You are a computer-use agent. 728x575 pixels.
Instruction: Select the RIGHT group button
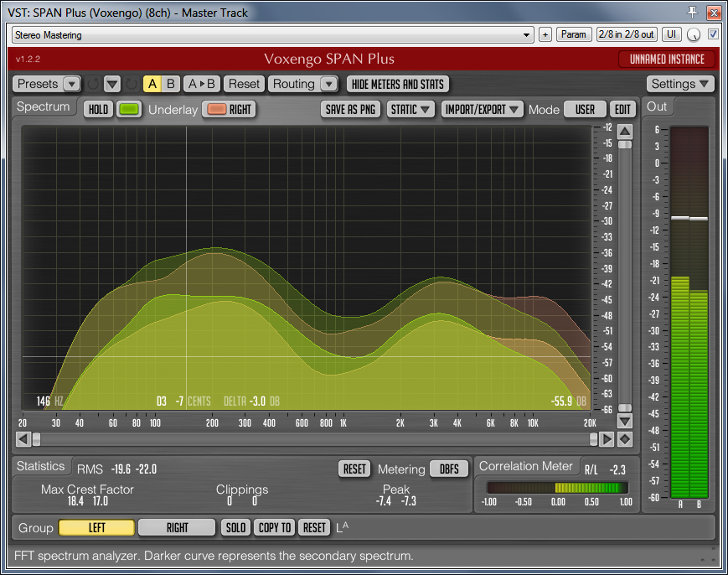point(177,527)
